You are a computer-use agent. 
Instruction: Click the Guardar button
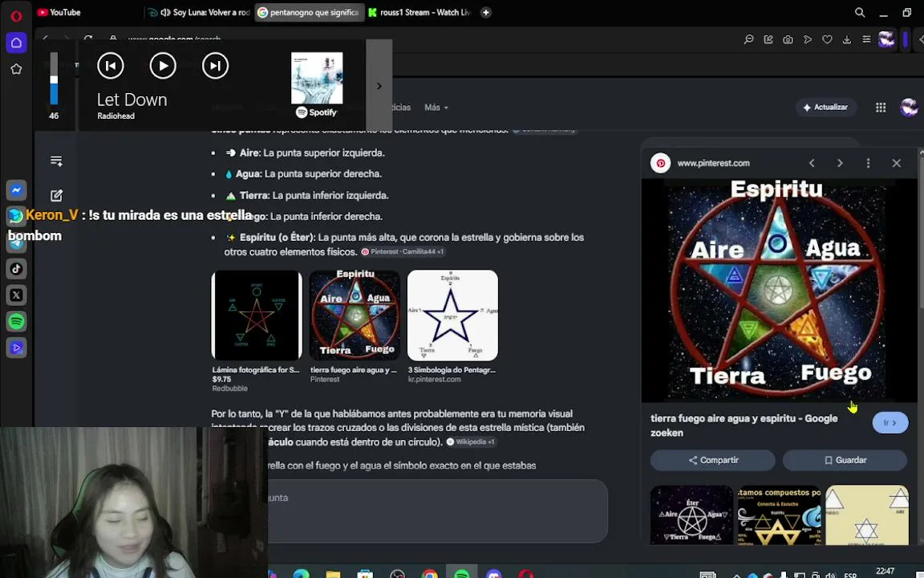pyautogui.click(x=845, y=460)
